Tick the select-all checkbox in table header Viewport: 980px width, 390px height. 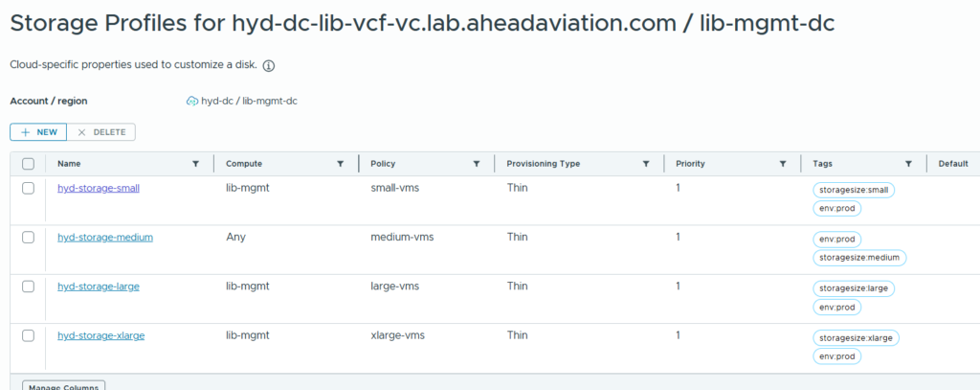(x=28, y=164)
